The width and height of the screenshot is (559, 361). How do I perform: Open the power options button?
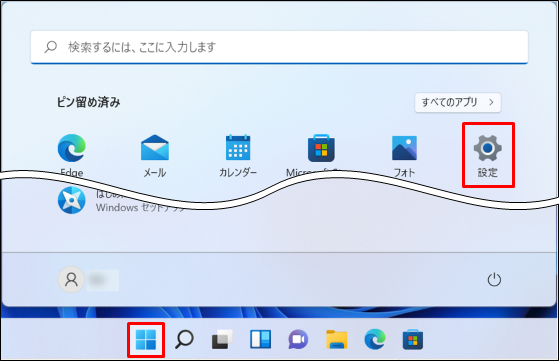(x=494, y=280)
